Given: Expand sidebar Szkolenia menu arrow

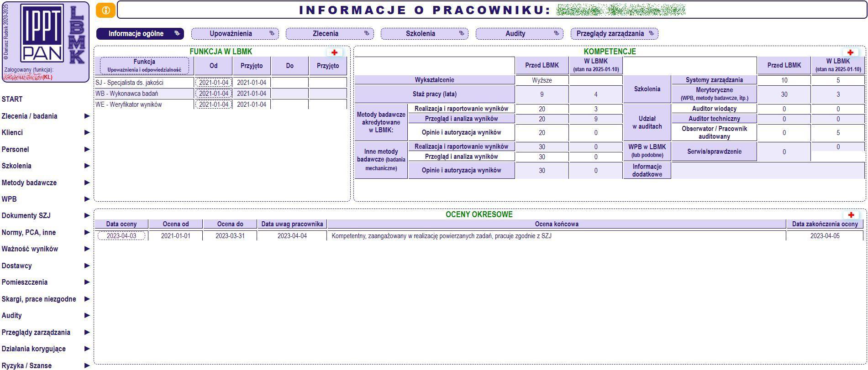Looking at the screenshot, I should [87, 166].
